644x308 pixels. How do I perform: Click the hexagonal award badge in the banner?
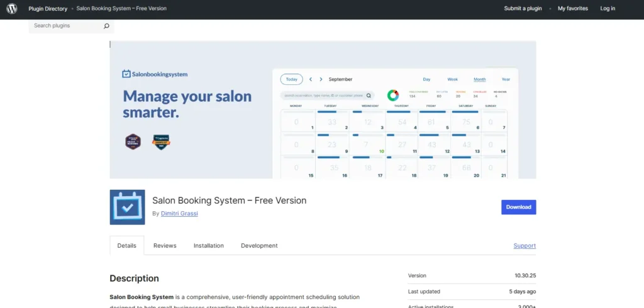133,141
